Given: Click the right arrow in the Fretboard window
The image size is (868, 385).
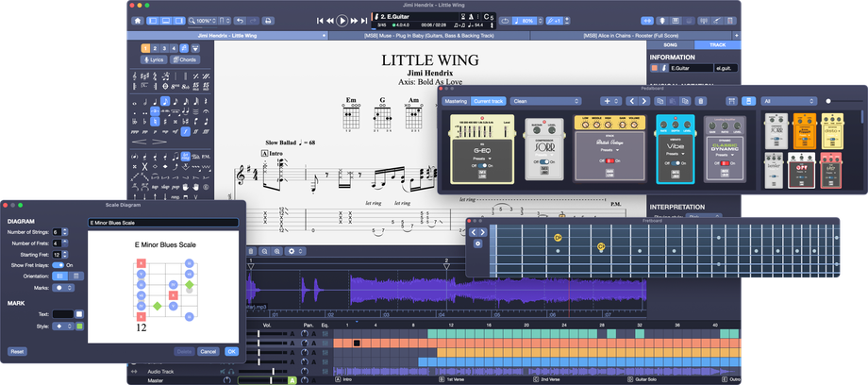Looking at the screenshot, I should 483,232.
